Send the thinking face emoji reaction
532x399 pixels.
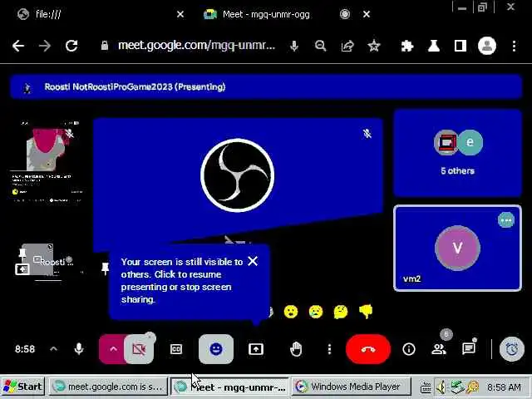341,312
